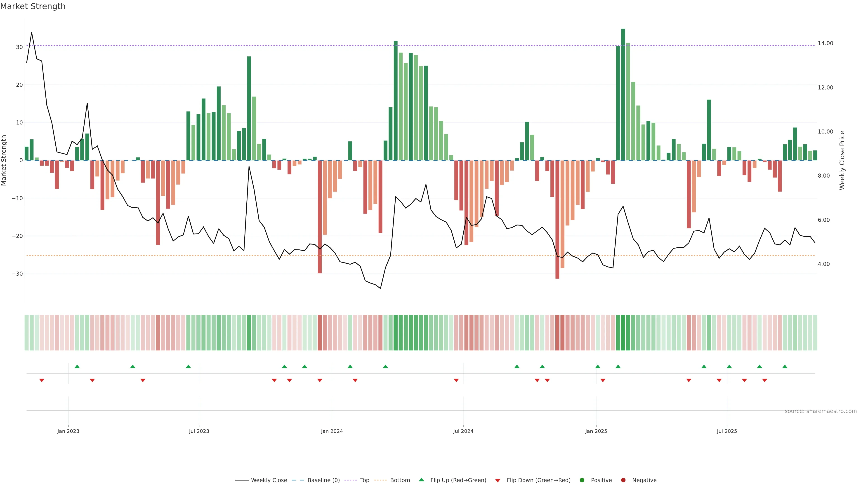868x488 pixels.
Task: Click the deepest red bar in late 2024
Action: coord(557,219)
